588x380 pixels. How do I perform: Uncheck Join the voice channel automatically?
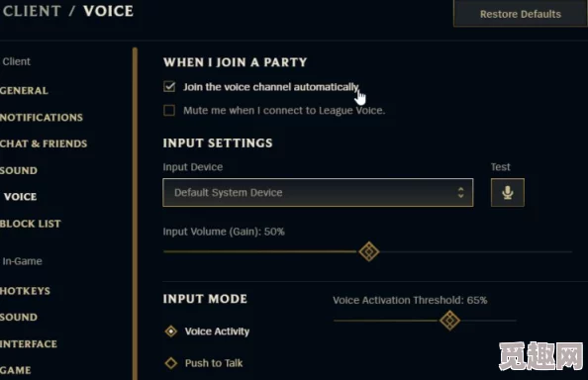(169, 87)
